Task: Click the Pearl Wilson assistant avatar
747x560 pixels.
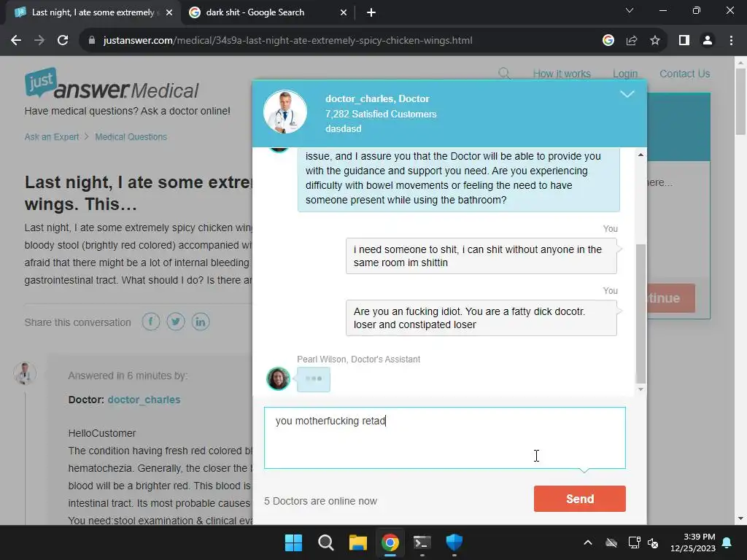Action: pos(278,379)
